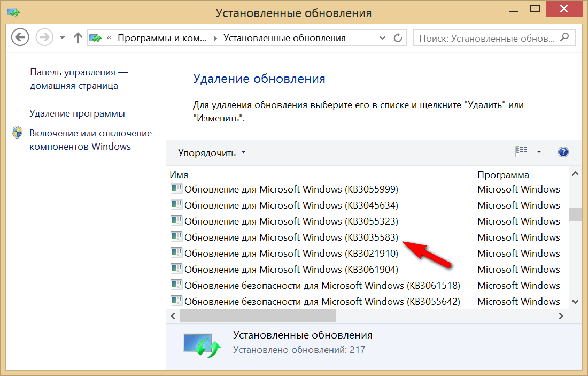Viewport: 588px width, 376px height.
Task: Click the vertical scrollbar down arrow
Action: coord(575,302)
